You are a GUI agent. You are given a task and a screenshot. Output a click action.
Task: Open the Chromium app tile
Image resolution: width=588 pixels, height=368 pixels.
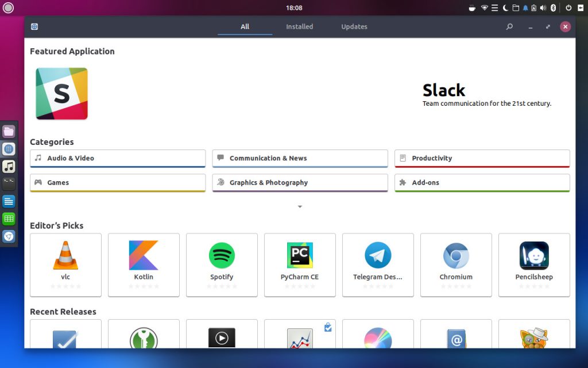pyautogui.click(x=456, y=264)
